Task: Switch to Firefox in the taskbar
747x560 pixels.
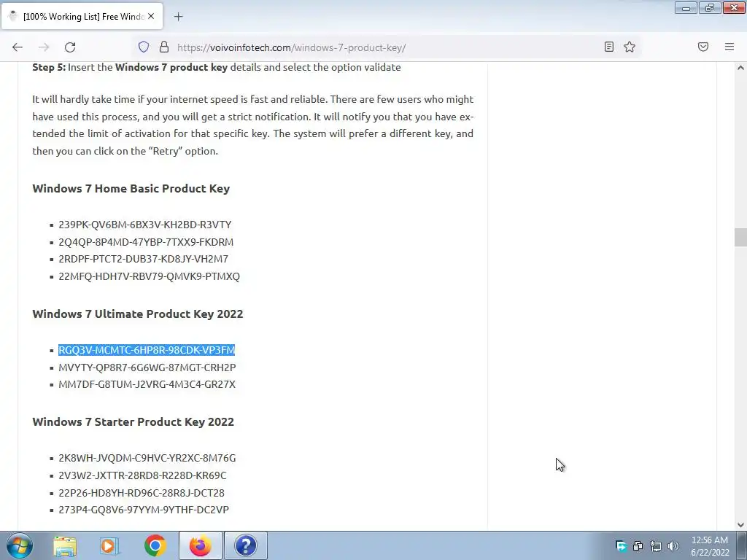Action: (201, 545)
